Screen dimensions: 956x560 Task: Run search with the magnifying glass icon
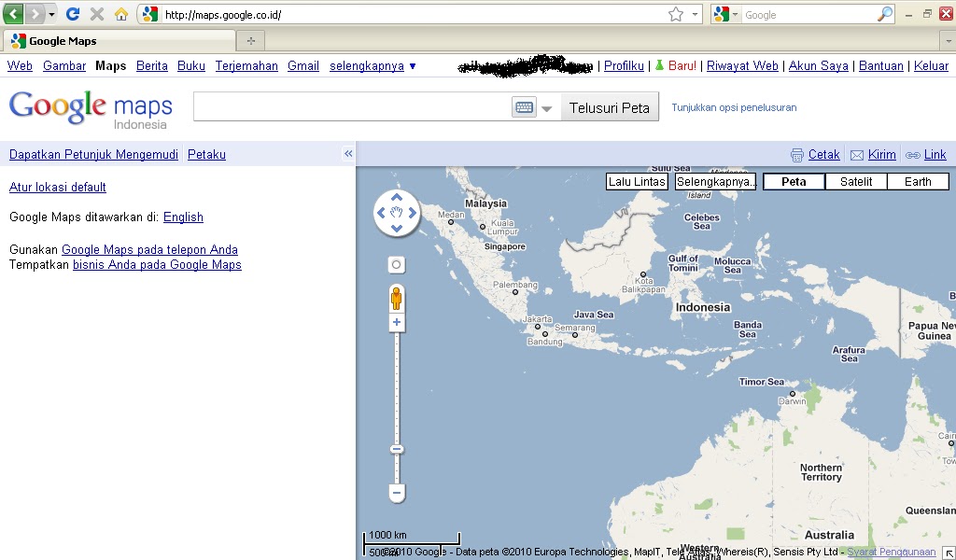click(885, 14)
